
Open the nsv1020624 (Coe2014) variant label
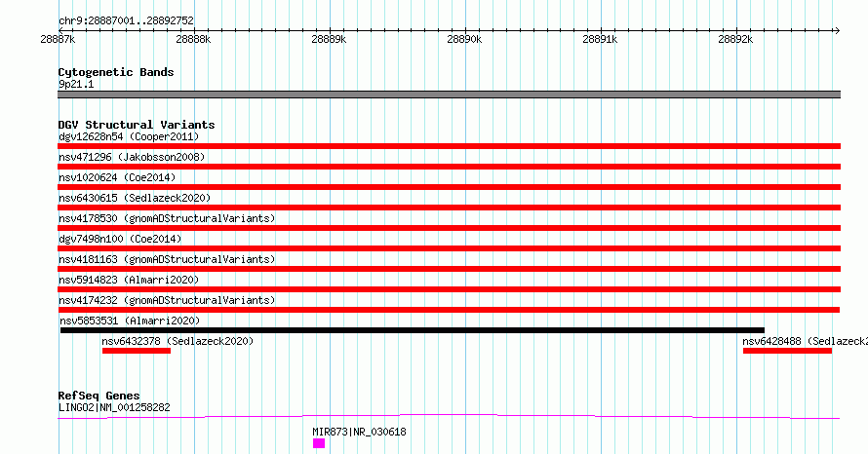[117, 177]
